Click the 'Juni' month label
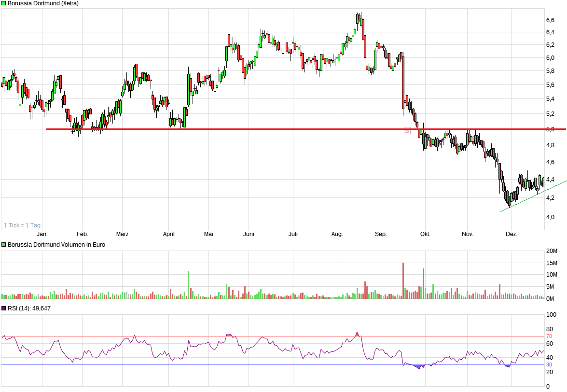 point(249,234)
